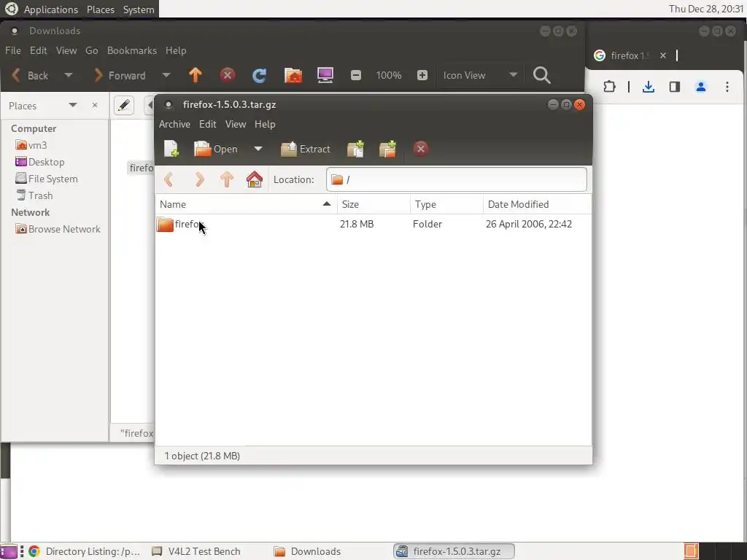This screenshot has width=747, height=560.
Task: Open File System in the Places sidebar
Action: (x=47, y=179)
